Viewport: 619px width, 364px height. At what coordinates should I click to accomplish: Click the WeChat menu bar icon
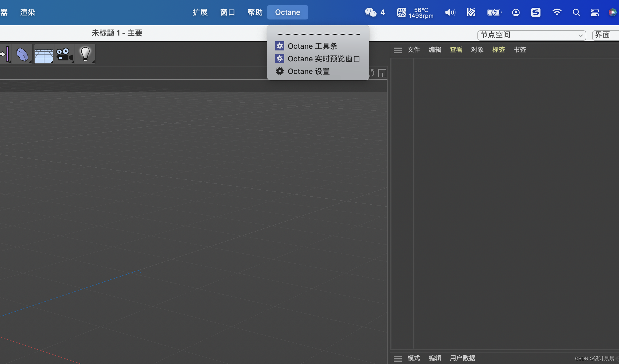(371, 12)
